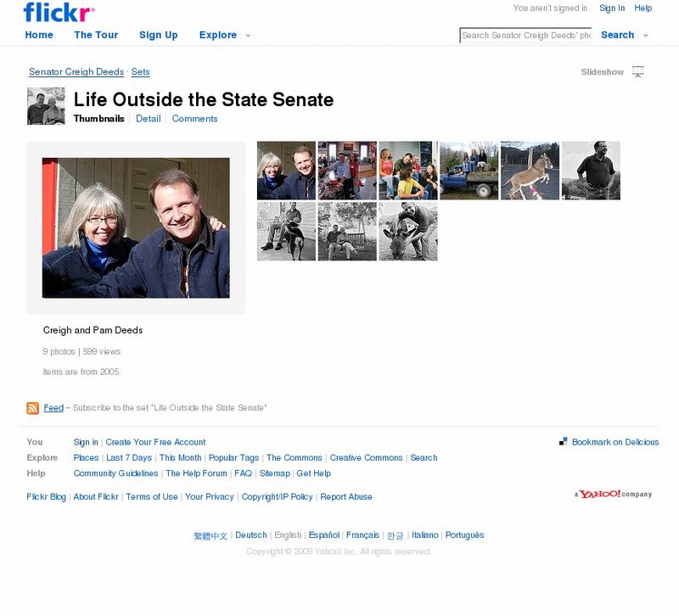This screenshot has width=679, height=616.
Task: Click the Search button
Action: (x=618, y=35)
